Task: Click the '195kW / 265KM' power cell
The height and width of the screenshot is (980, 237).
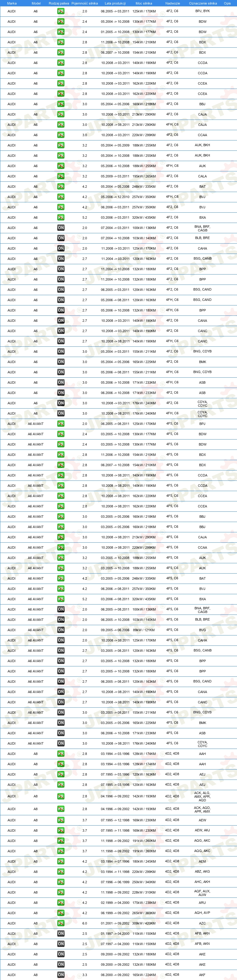Action: tap(144, 177)
